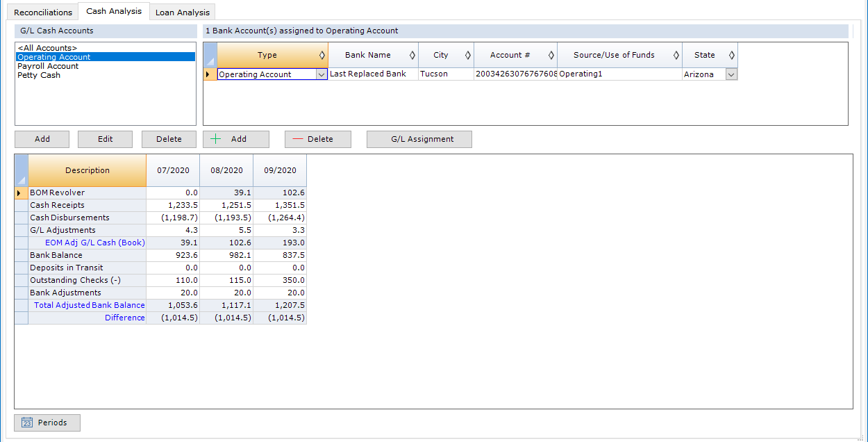This screenshot has height=442, width=868.
Task: Open the Loan Analysis tab
Action: coord(184,13)
